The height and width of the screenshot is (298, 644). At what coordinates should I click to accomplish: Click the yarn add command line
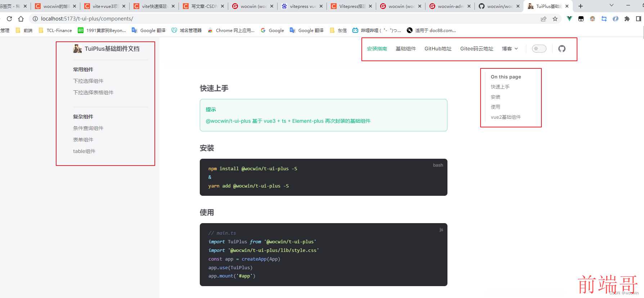[x=248, y=186]
